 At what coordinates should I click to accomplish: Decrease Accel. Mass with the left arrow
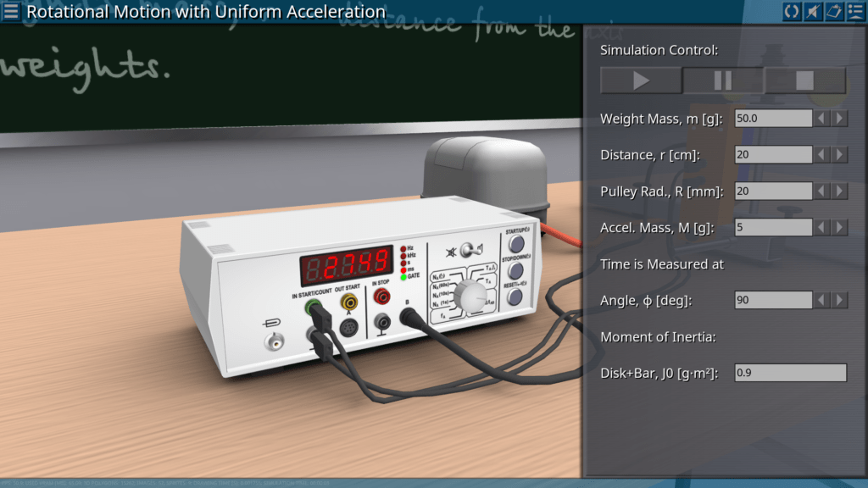click(x=821, y=227)
